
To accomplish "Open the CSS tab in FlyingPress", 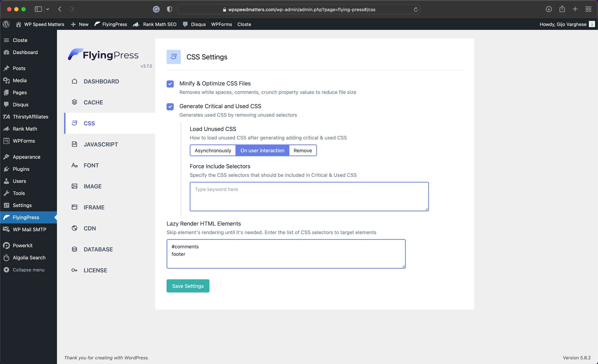I will [x=110, y=123].
